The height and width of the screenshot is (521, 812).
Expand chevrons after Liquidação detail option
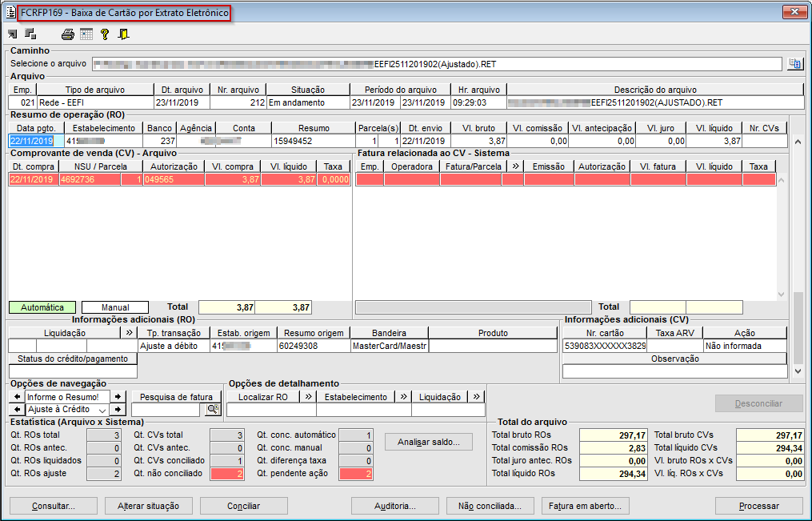tap(477, 397)
